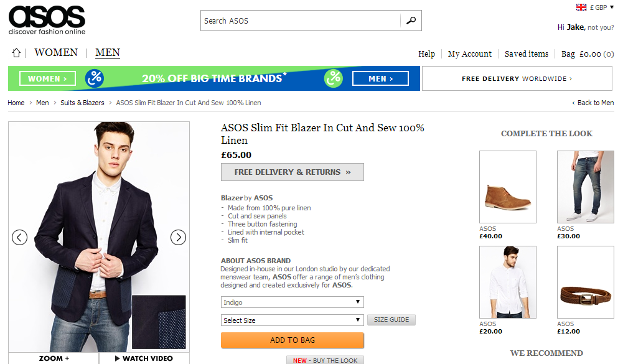Click the left arrow on the product image
The image size is (623, 364).
pos(19,237)
